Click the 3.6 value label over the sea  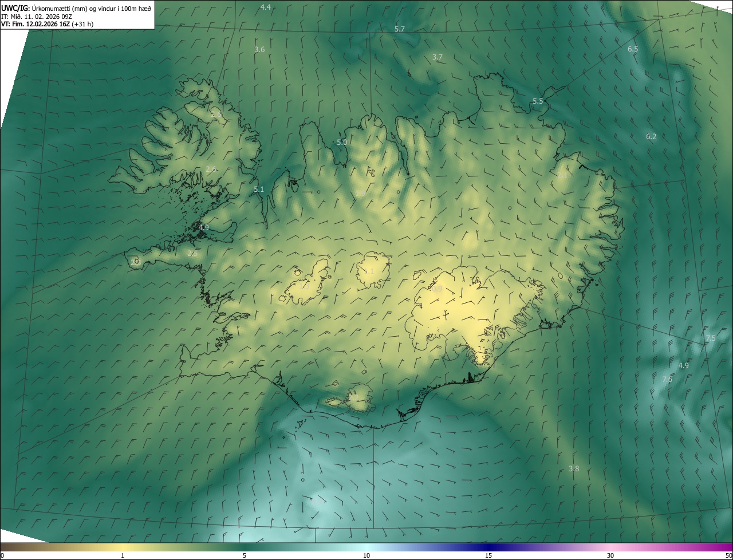point(259,50)
